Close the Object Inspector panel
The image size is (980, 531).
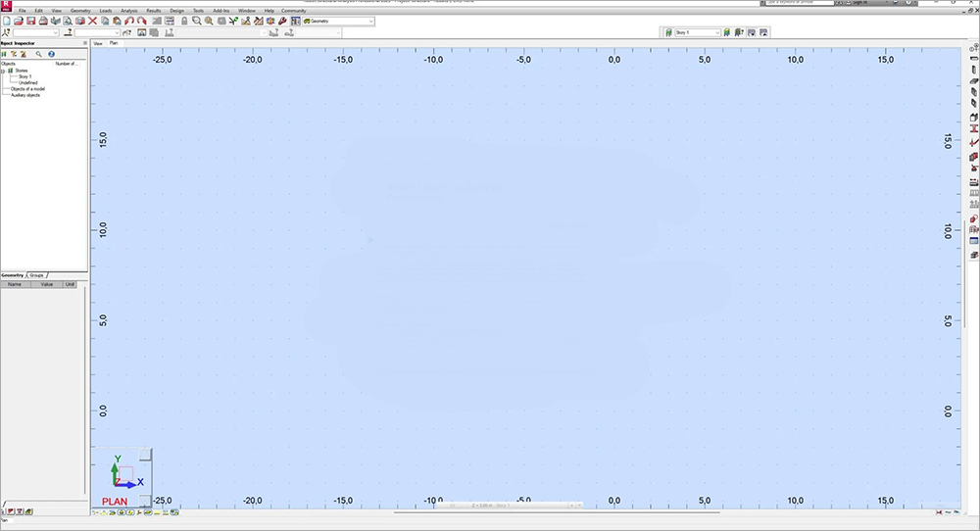tap(85, 43)
